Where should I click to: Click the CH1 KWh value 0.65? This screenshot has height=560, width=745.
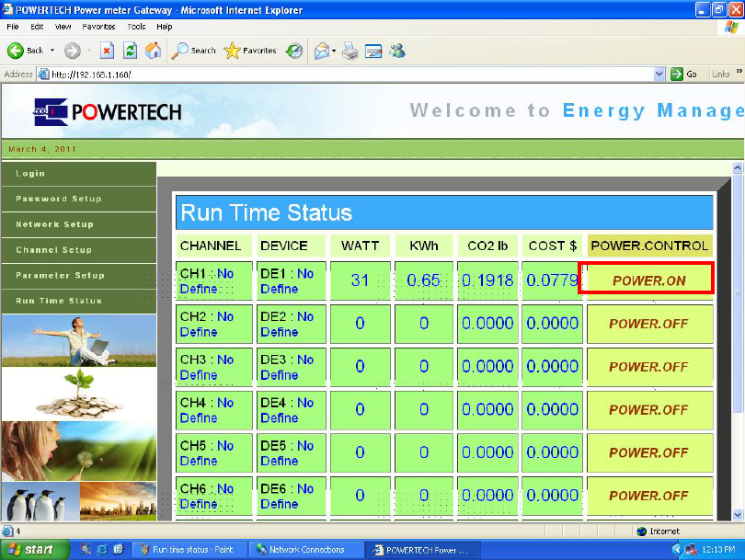(423, 280)
